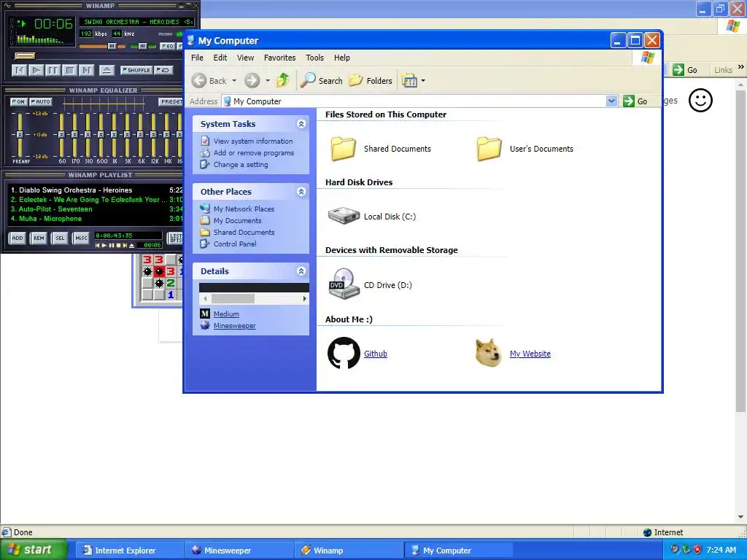Click the Back button in My Computer toolbar

209,80
